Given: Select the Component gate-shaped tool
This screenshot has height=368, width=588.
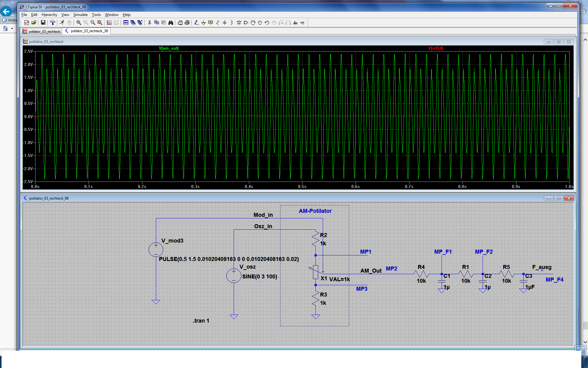Looking at the screenshot, I should [x=246, y=23].
